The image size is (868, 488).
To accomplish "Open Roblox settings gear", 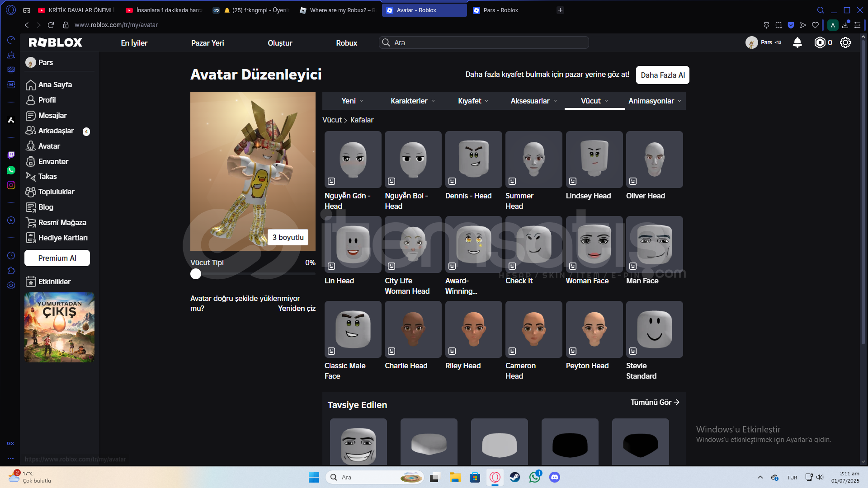I will [845, 42].
